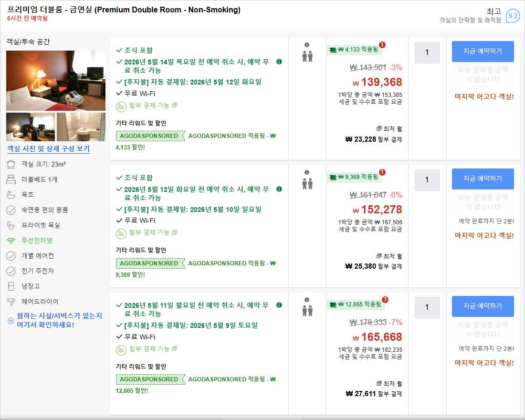Screen dimensions: 525x420
Task: Click installment icon in third offer 할부 결제 가능
Action: click(121, 350)
